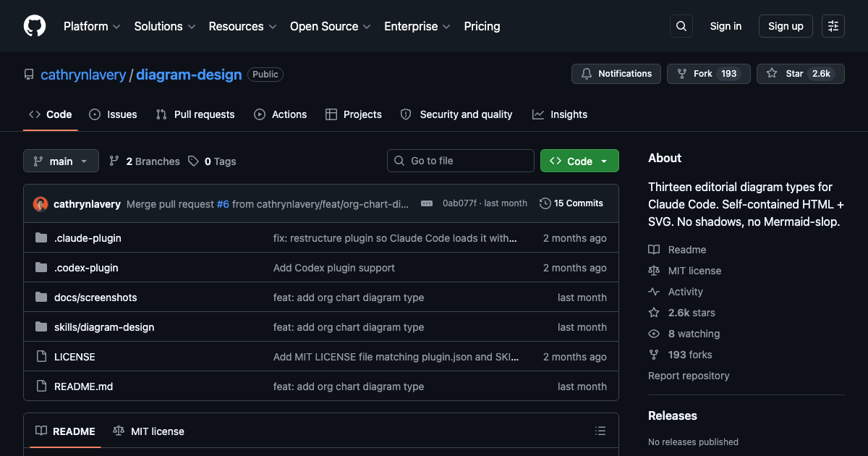Expand the Open Source menu
This screenshot has height=456, width=868.
click(x=330, y=26)
